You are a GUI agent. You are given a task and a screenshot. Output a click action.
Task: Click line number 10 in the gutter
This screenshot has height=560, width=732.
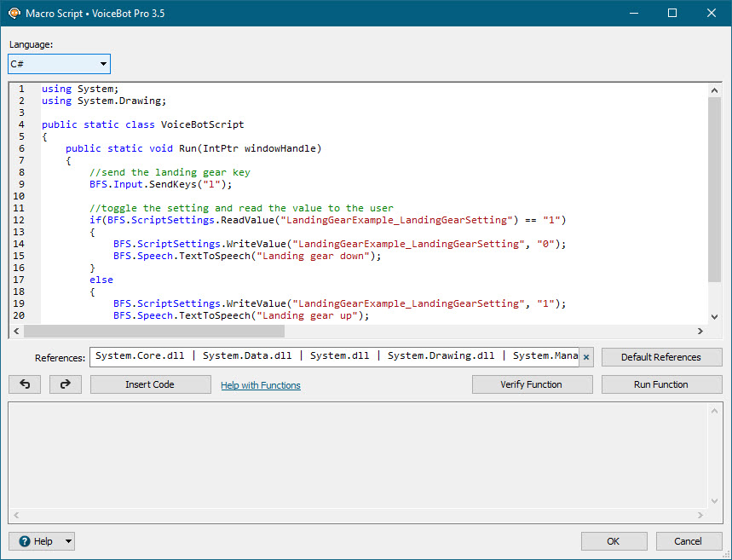[x=19, y=196]
